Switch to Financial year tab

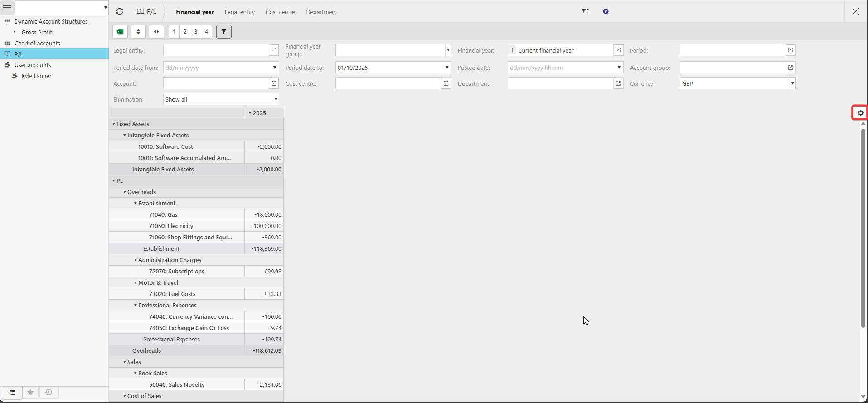[195, 12]
